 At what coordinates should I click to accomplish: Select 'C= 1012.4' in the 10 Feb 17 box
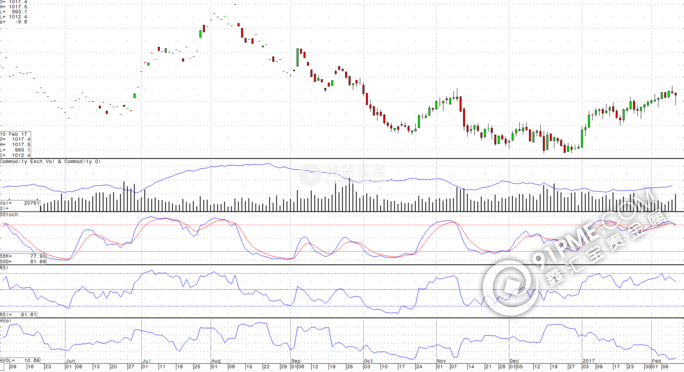coord(15,155)
